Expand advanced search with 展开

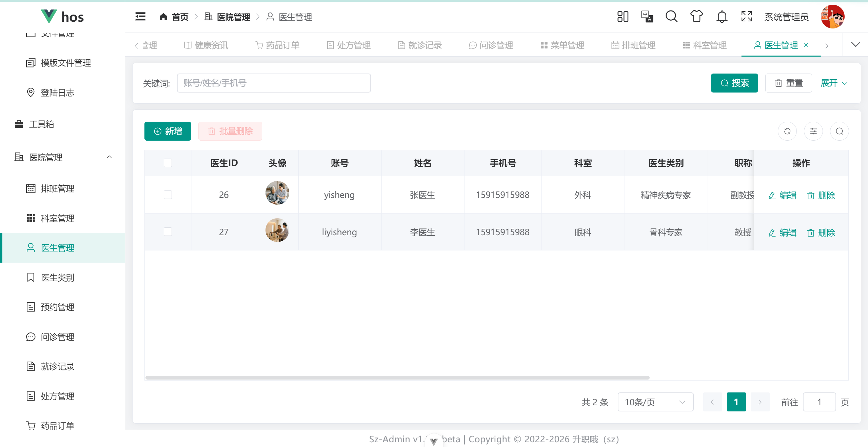coord(834,83)
